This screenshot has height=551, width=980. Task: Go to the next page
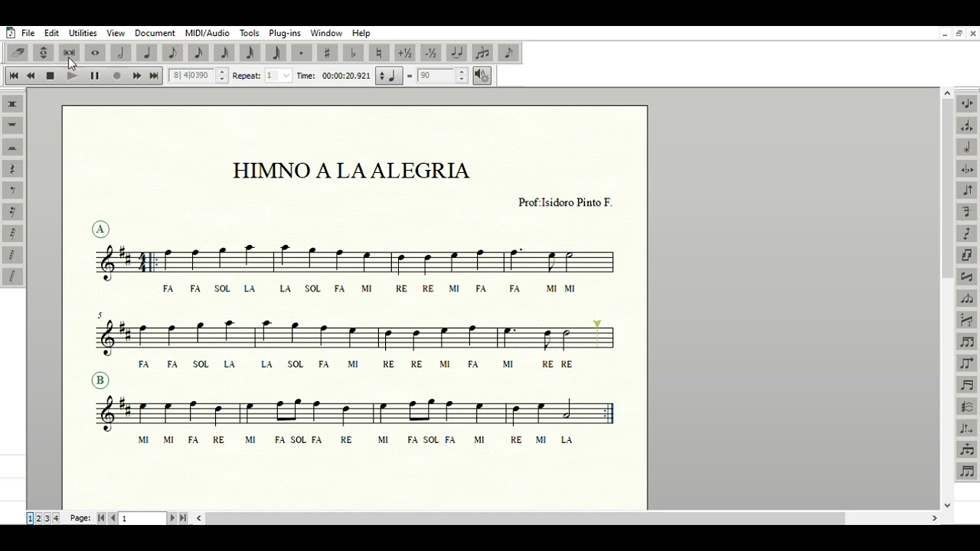(172, 518)
